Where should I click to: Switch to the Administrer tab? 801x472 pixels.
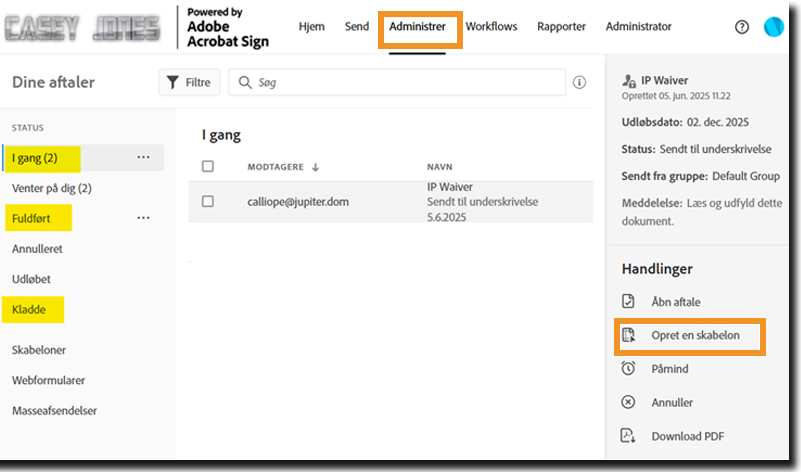click(x=418, y=27)
